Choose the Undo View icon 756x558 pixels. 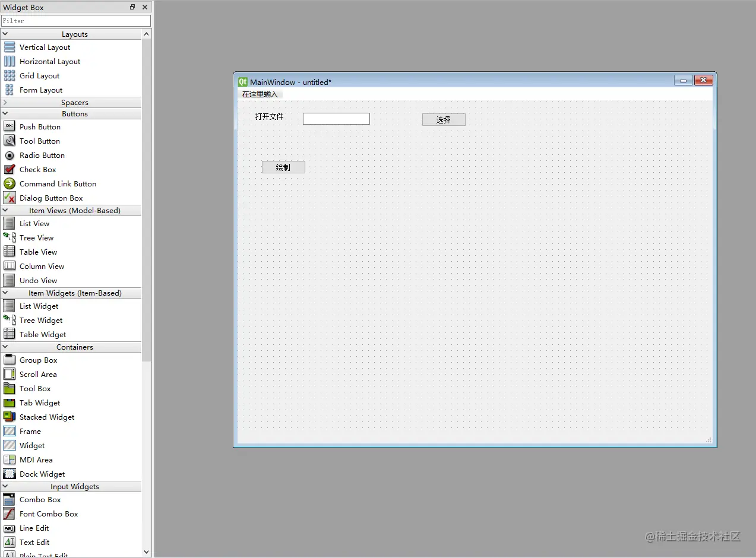(x=10, y=281)
